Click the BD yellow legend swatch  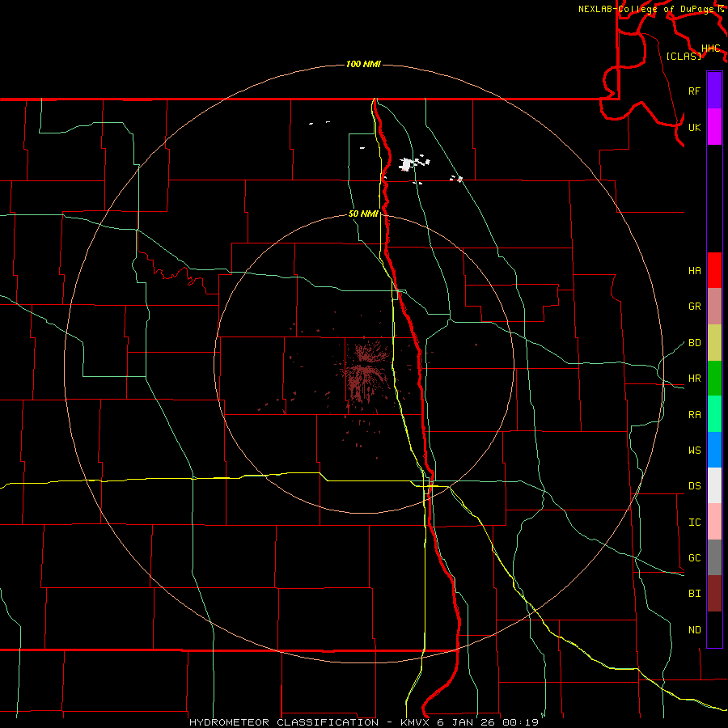(x=714, y=342)
